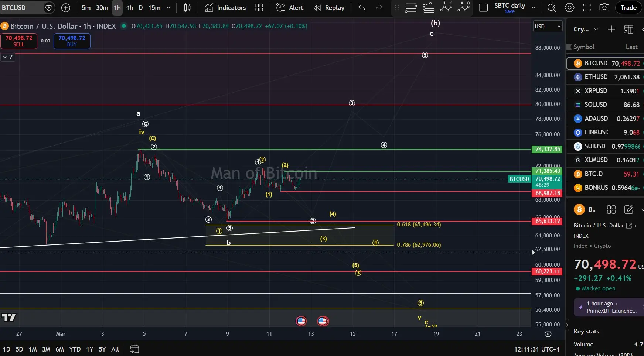This screenshot has width=644, height=356.
Task: Open the Indicators dialog
Action: tap(225, 7)
